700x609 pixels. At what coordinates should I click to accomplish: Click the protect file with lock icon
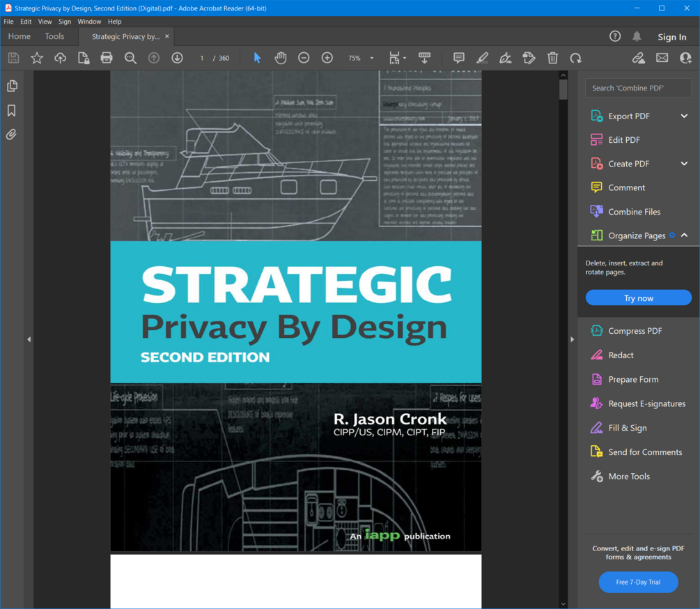point(84,58)
